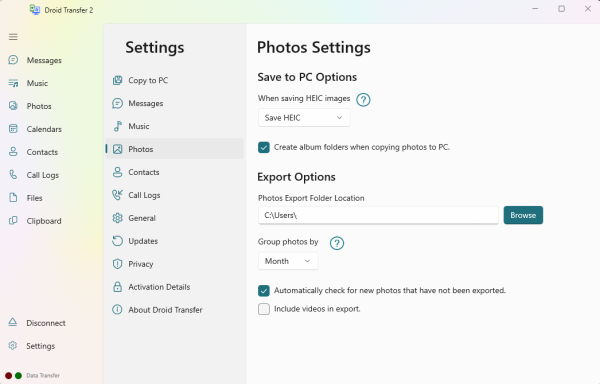The image size is (600, 384).
Task: Click the Updates refresh arrow icon
Action: coord(117,241)
